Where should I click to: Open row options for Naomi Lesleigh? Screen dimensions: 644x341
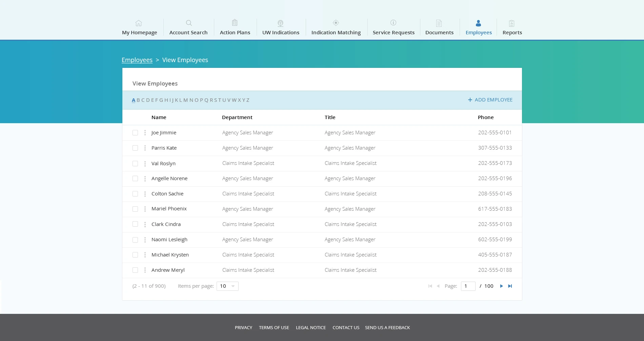tap(145, 240)
